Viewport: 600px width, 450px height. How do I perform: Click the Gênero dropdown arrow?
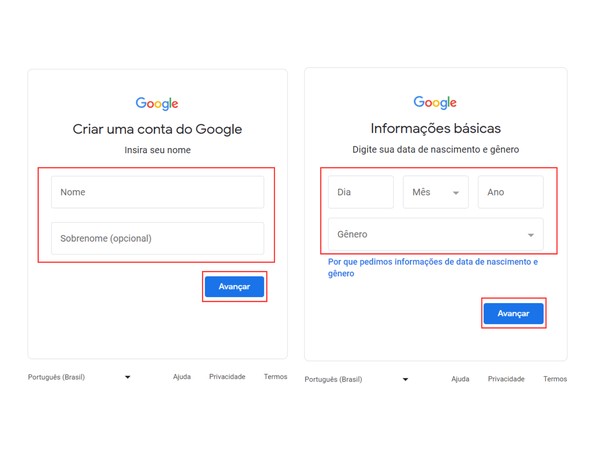(x=531, y=236)
